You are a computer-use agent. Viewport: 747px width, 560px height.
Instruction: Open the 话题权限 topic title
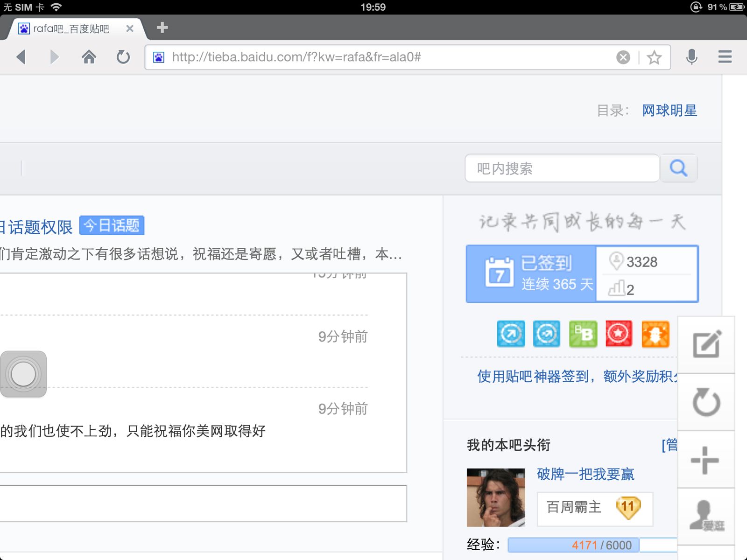point(36,227)
